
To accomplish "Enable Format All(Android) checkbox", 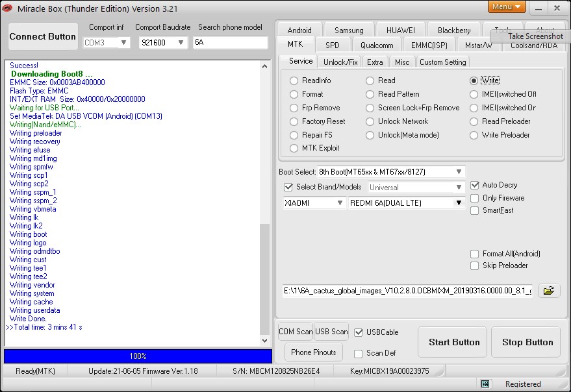I will (x=475, y=254).
